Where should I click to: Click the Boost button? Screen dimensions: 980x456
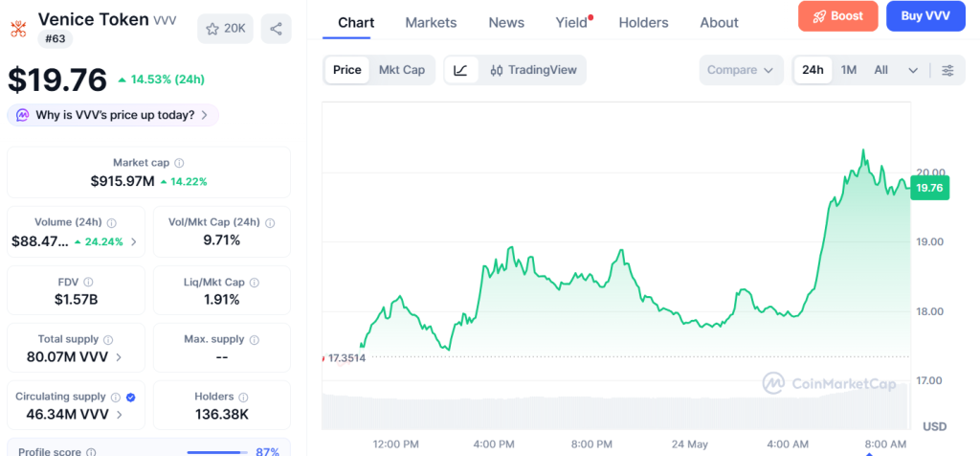point(838,16)
